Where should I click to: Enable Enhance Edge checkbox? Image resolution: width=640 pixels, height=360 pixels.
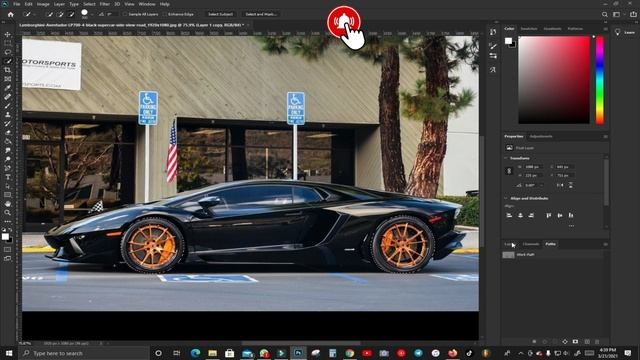click(x=165, y=14)
